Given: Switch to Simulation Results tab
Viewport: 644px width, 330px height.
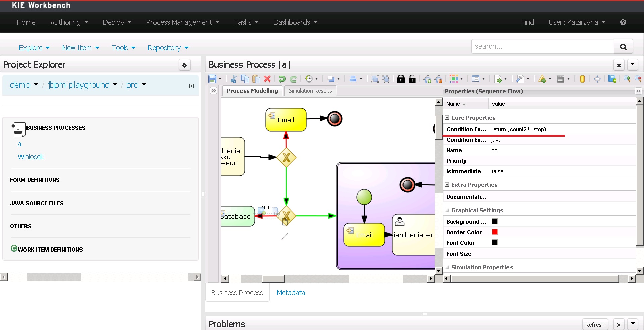Looking at the screenshot, I should 311,91.
